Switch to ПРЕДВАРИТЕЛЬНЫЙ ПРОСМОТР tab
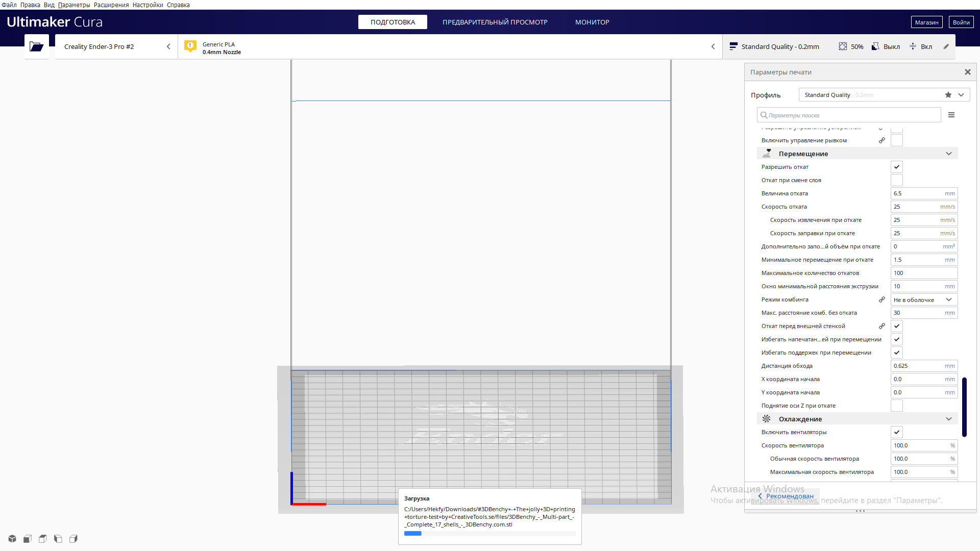This screenshot has width=980, height=551. pos(495,22)
